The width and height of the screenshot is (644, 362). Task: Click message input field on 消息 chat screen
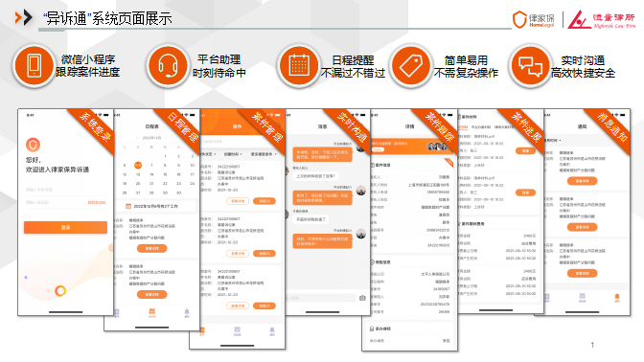321,298
